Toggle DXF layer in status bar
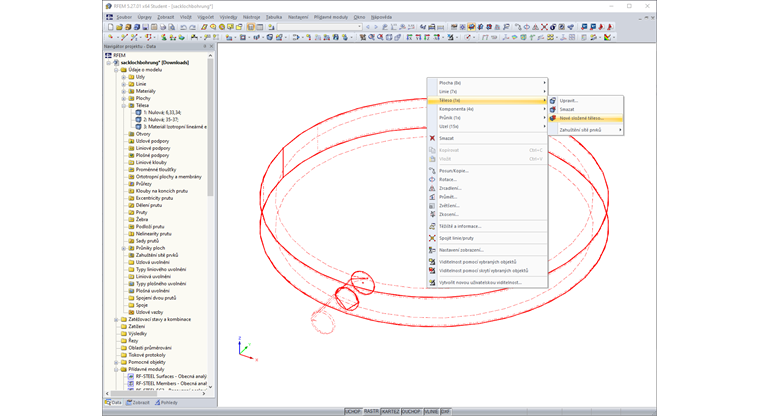This screenshot has width=760, height=416. click(x=445, y=412)
